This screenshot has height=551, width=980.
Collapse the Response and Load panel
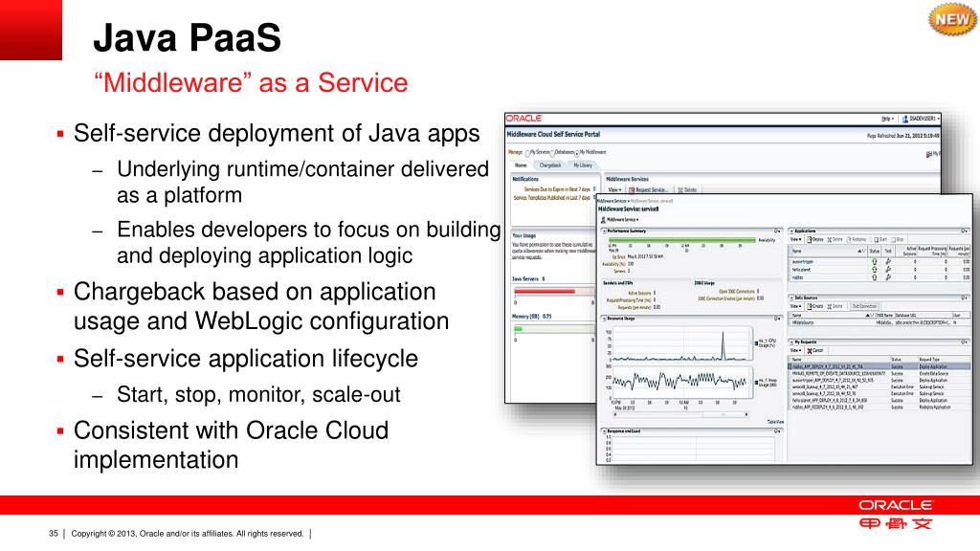[604, 431]
